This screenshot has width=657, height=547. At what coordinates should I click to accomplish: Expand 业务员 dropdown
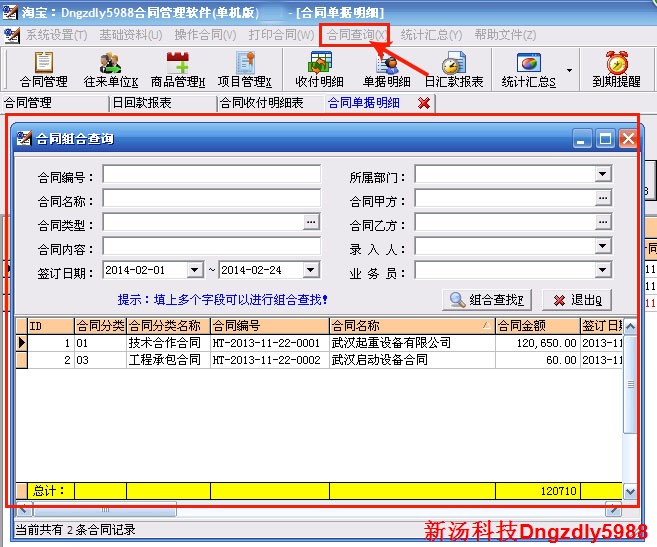[x=603, y=270]
